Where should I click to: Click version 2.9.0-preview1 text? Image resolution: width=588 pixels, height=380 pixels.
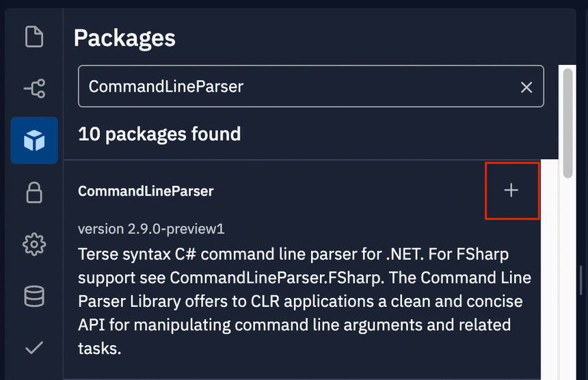151,228
